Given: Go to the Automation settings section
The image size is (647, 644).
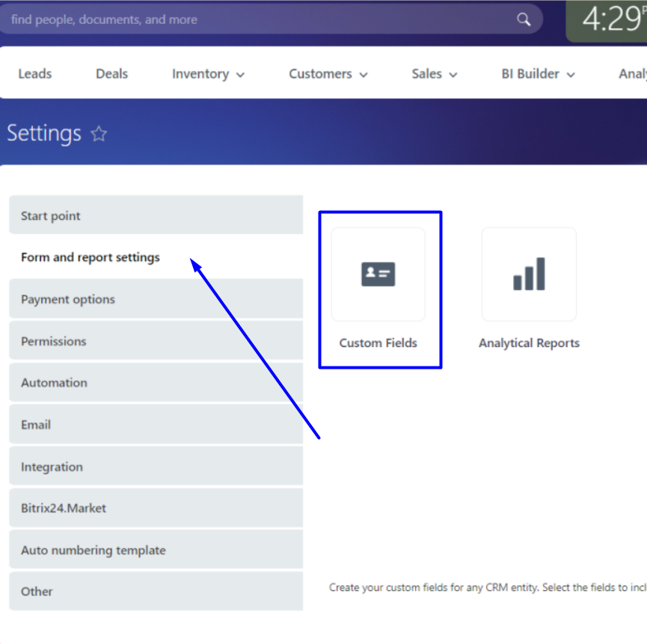Looking at the screenshot, I should click(156, 383).
